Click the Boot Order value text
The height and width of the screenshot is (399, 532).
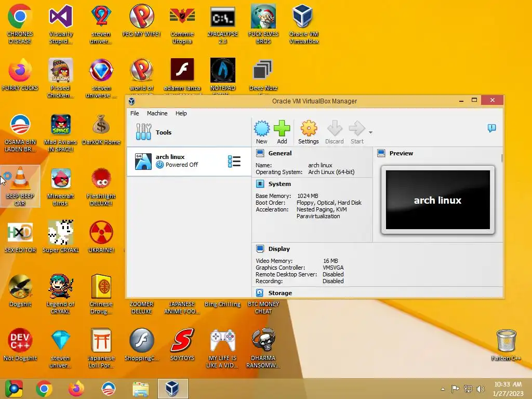(x=329, y=203)
